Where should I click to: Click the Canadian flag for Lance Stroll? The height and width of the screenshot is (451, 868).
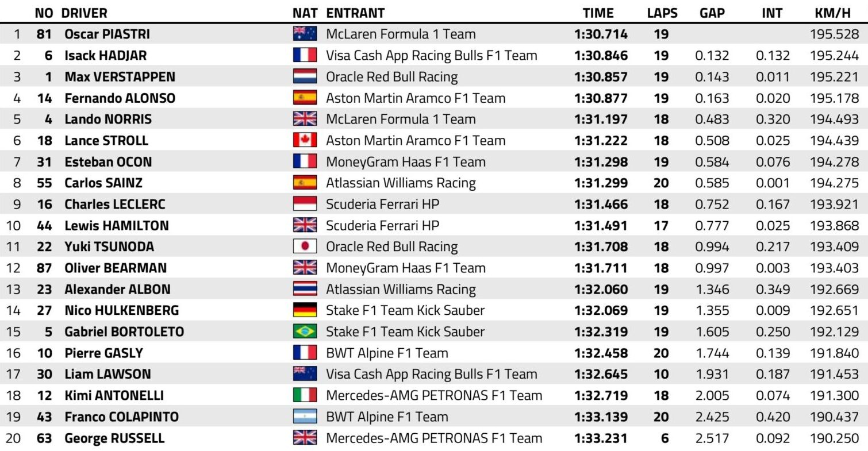click(x=305, y=140)
